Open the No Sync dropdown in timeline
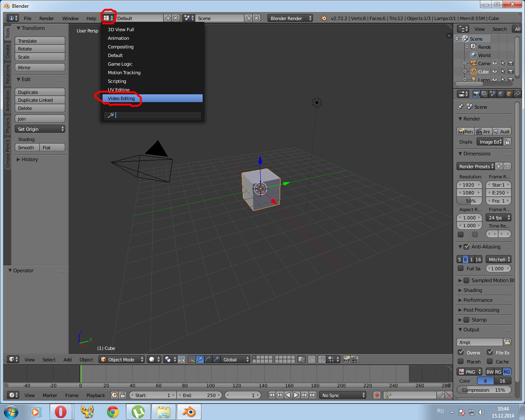The height and width of the screenshot is (420, 525). [343, 395]
